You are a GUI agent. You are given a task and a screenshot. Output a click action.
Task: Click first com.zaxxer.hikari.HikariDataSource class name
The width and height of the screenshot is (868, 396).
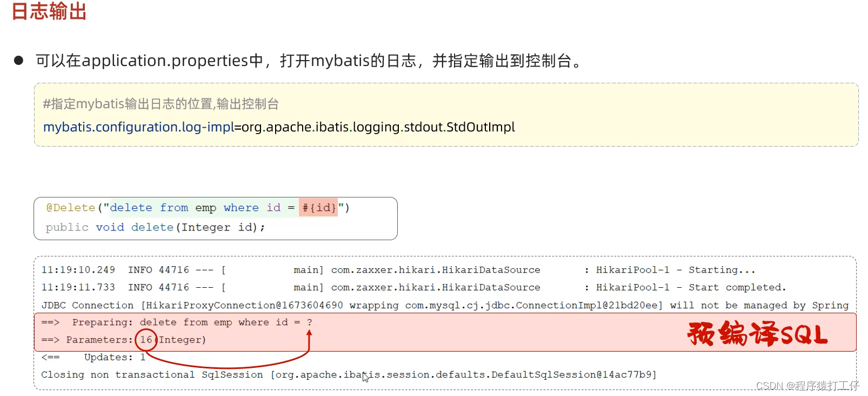pyautogui.click(x=436, y=270)
